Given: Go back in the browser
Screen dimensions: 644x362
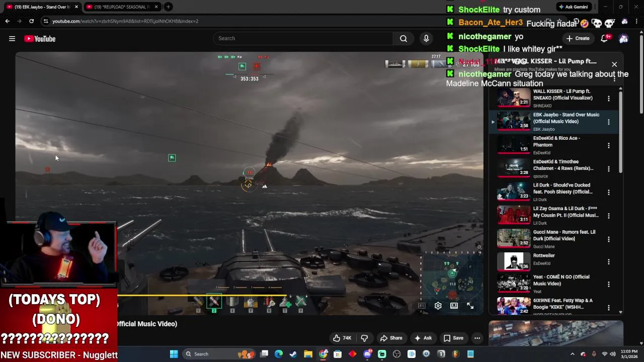Looking at the screenshot, I should point(7,21).
